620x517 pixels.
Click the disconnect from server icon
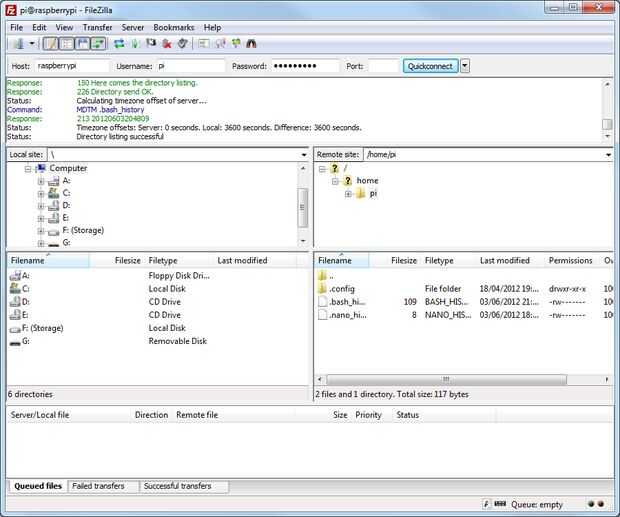pos(167,44)
